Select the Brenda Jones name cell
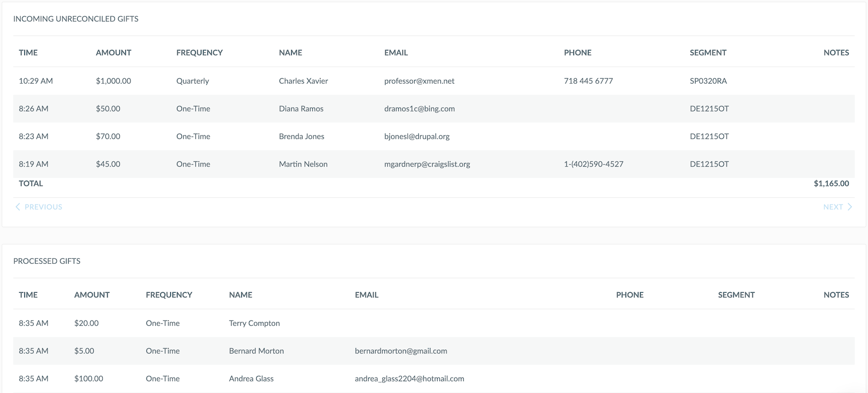Viewport: 868px width, 393px height. point(302,136)
